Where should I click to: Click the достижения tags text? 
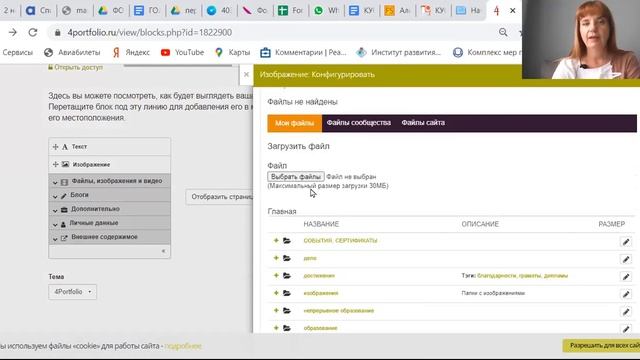pos(515,276)
